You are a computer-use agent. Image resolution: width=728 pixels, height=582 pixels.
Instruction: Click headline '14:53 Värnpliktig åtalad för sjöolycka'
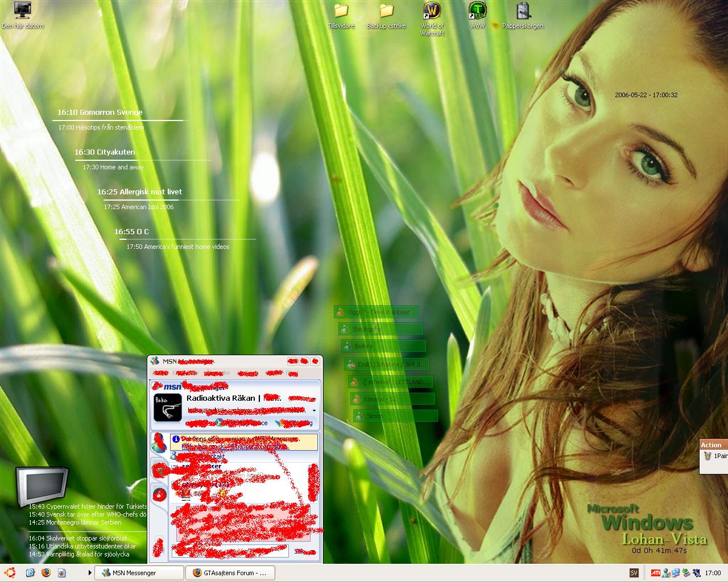click(79, 554)
